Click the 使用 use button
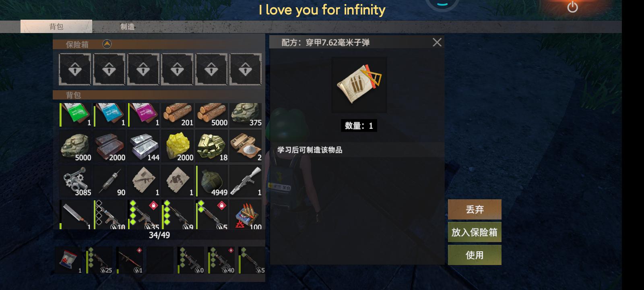 [475, 255]
